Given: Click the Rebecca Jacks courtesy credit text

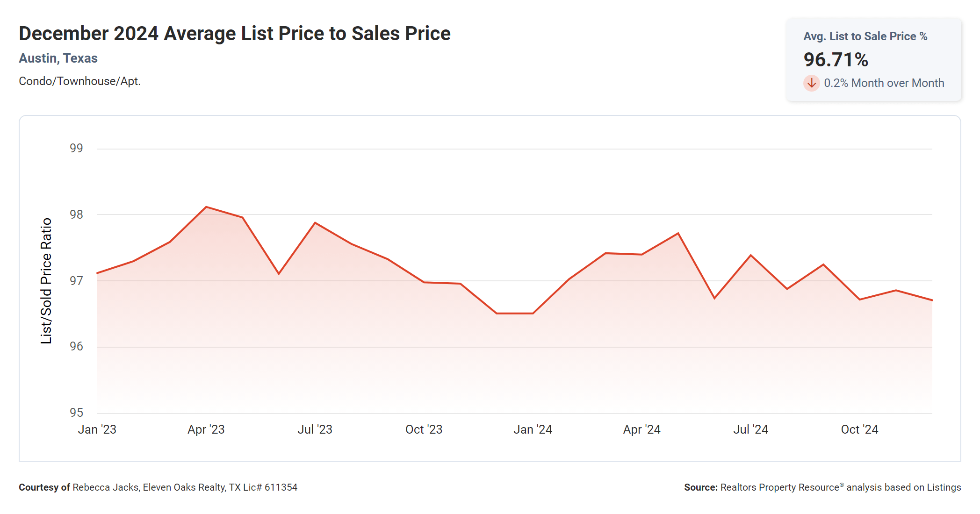Looking at the screenshot, I should click(x=158, y=487).
